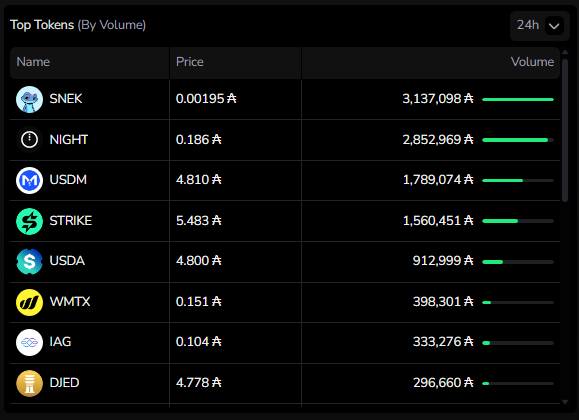Click volume value 296,660 ₳
This screenshot has width=579, height=420.
pyautogui.click(x=443, y=383)
